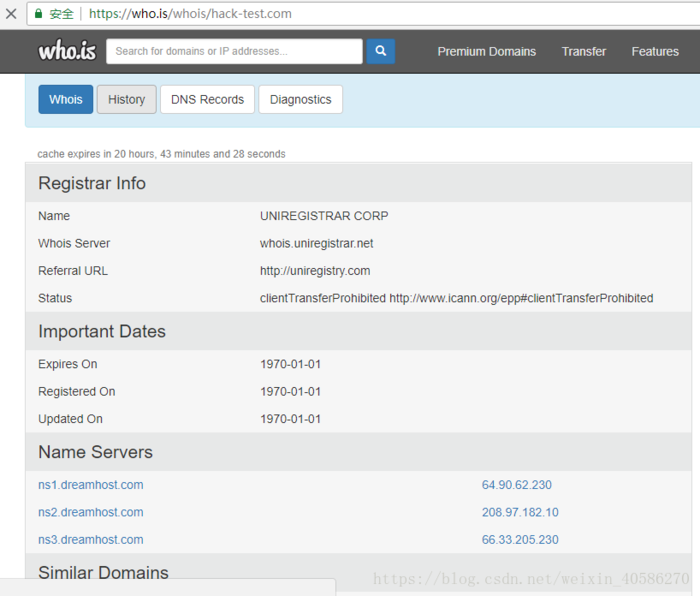Open the Transfer menu item
700x596 pixels.
[583, 52]
